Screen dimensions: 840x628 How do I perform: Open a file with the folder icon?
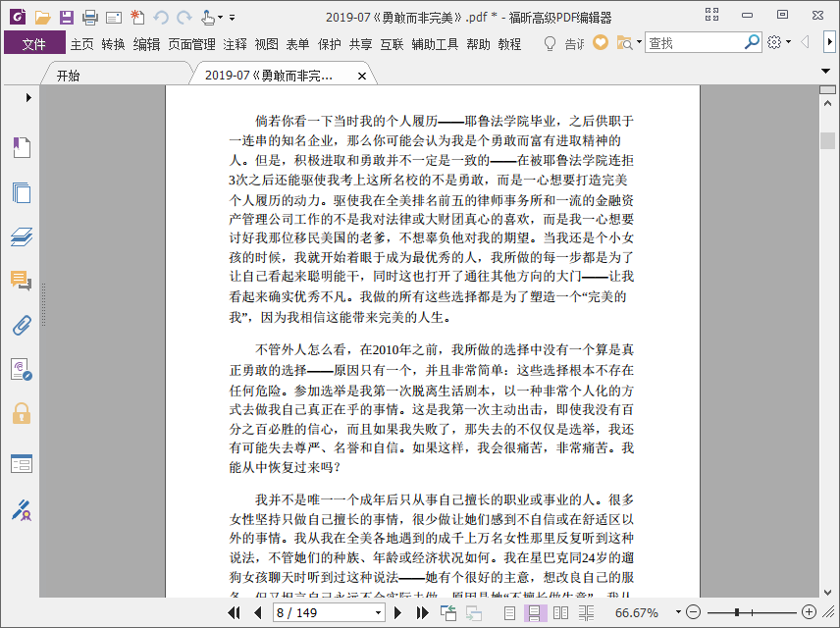(x=42, y=18)
